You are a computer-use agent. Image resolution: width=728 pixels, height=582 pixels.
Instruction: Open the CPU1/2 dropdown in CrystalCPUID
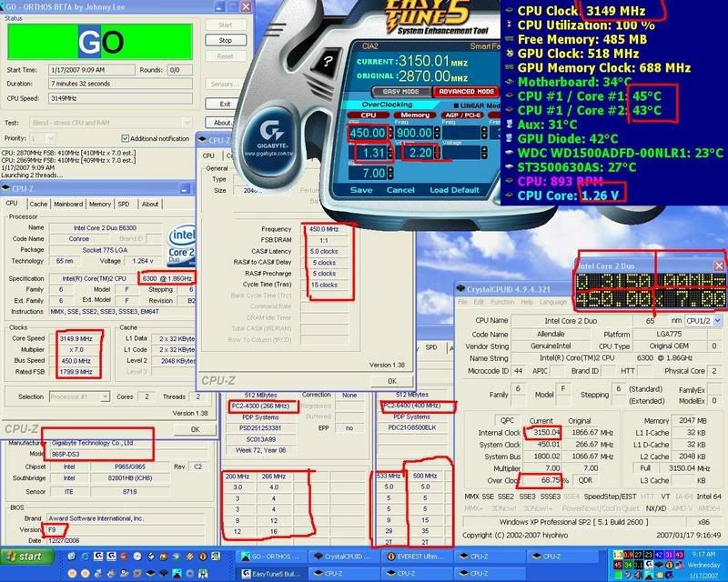tap(718, 321)
